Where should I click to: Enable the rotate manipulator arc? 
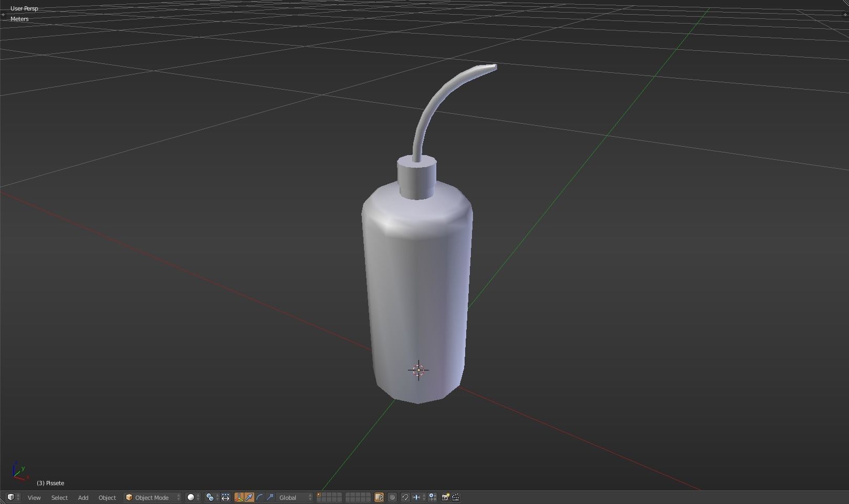coord(260,497)
